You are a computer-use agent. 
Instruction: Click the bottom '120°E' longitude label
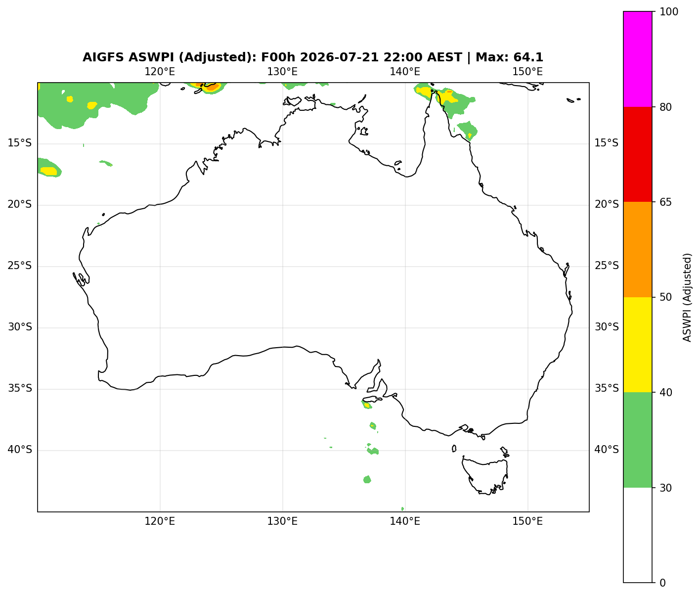coord(160,521)
